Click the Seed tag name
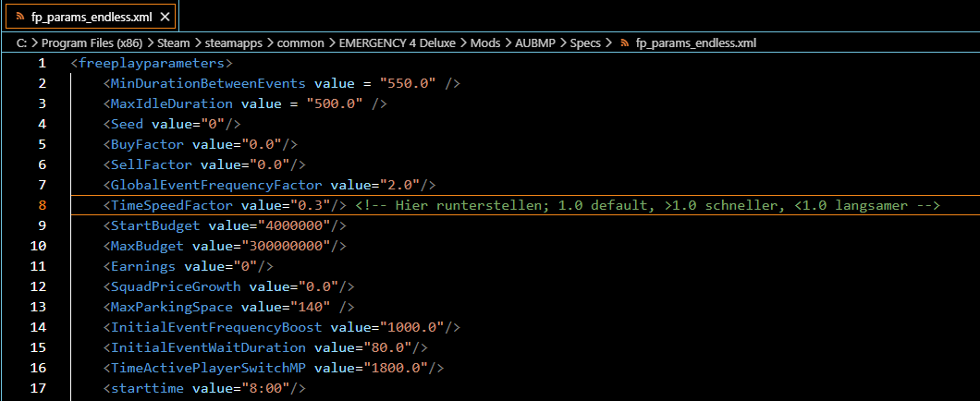The width and height of the screenshot is (980, 401). tap(127, 124)
